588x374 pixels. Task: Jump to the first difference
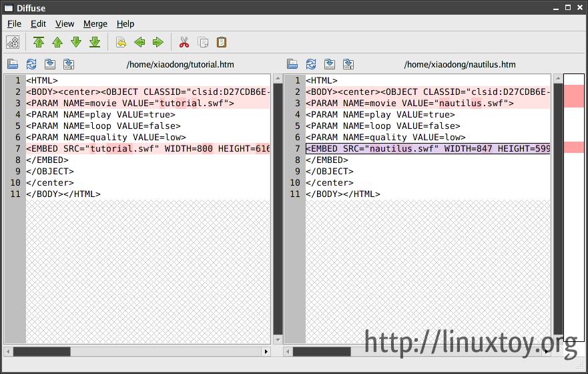39,42
